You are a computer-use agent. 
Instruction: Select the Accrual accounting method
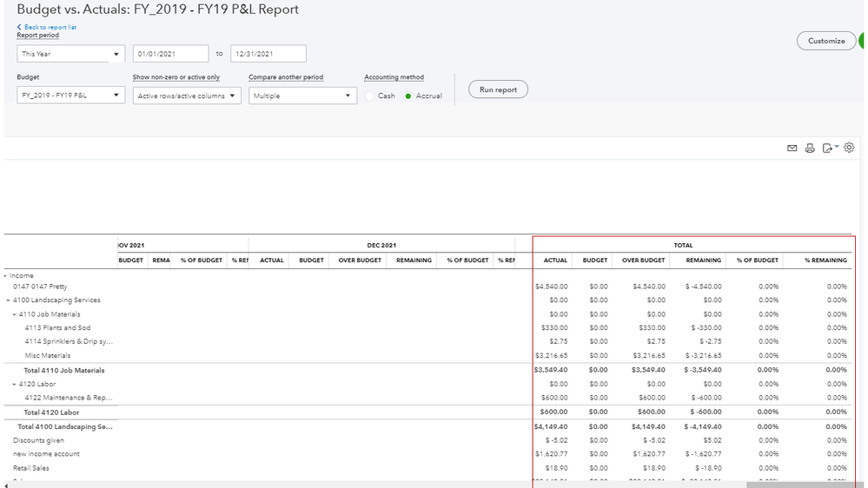[408, 96]
